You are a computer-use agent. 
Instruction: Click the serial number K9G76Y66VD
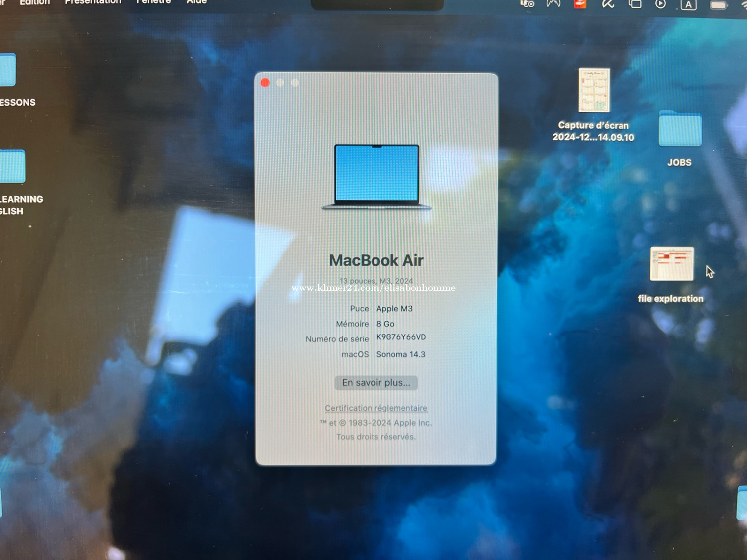pyautogui.click(x=401, y=337)
